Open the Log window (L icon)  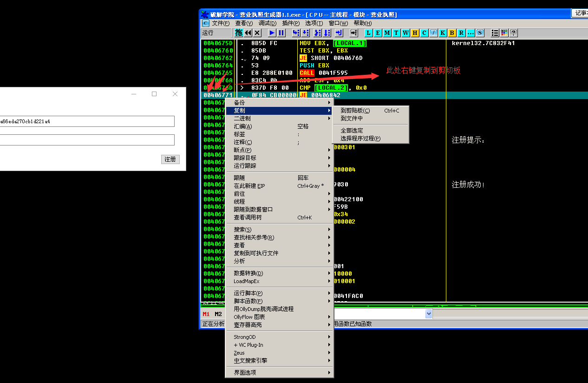coord(368,33)
